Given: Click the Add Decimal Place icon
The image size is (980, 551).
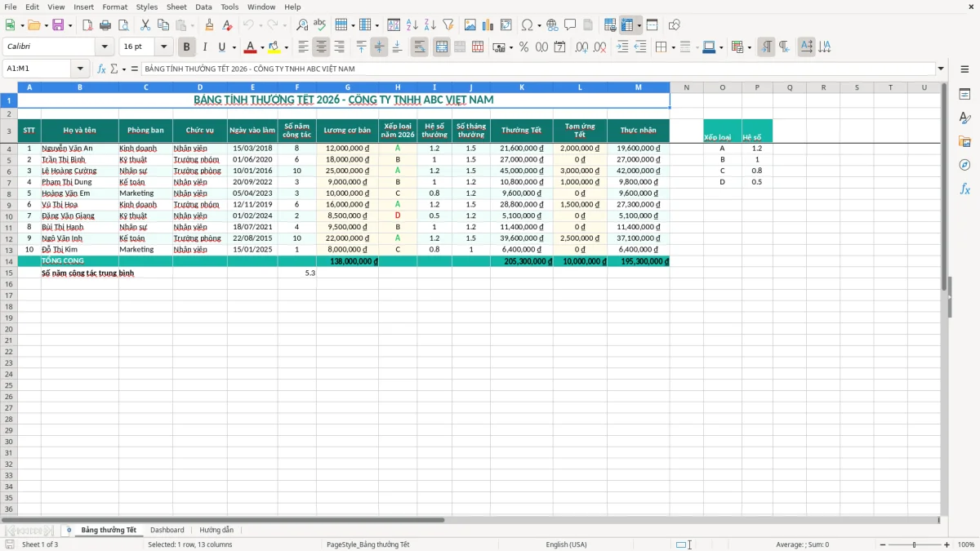Looking at the screenshot, I should pos(581,47).
